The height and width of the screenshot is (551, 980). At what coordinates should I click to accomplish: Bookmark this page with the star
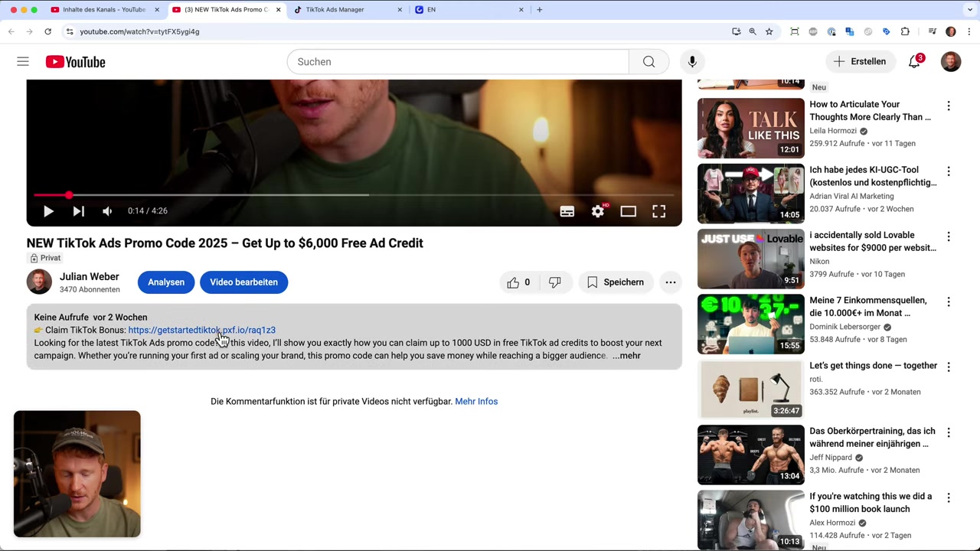(x=769, y=31)
